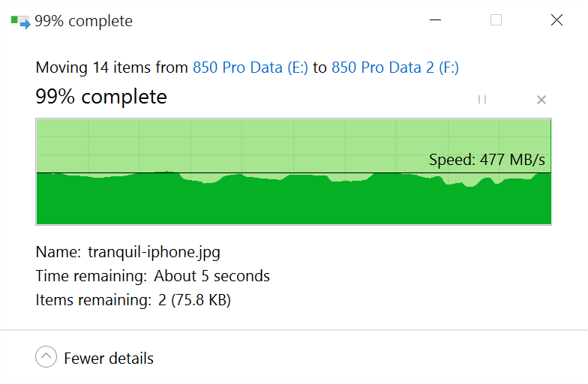
Task: Click the '99% complete' title bar text
Action: [x=83, y=21]
